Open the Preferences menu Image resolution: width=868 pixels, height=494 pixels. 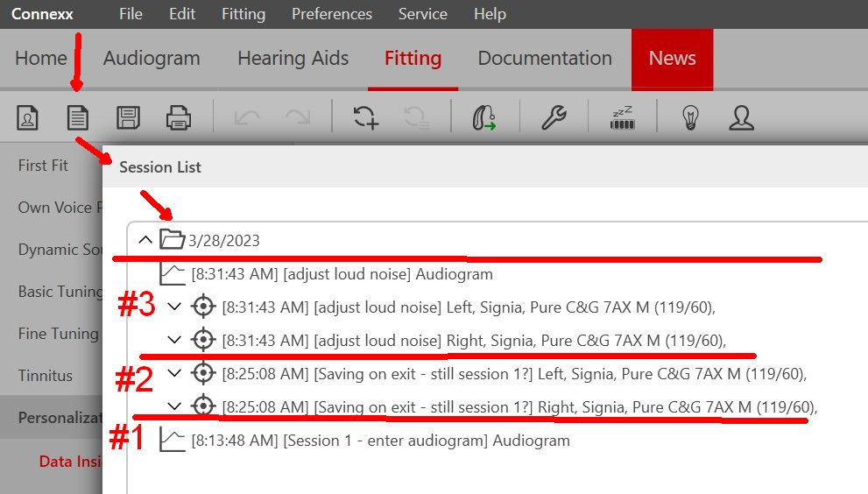[332, 14]
